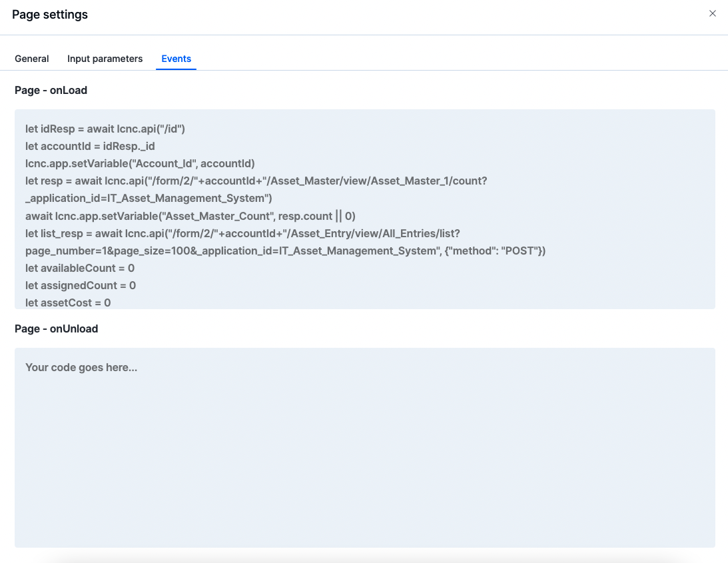Click the "Asset_Master_Count" setVariable line

(x=190, y=216)
